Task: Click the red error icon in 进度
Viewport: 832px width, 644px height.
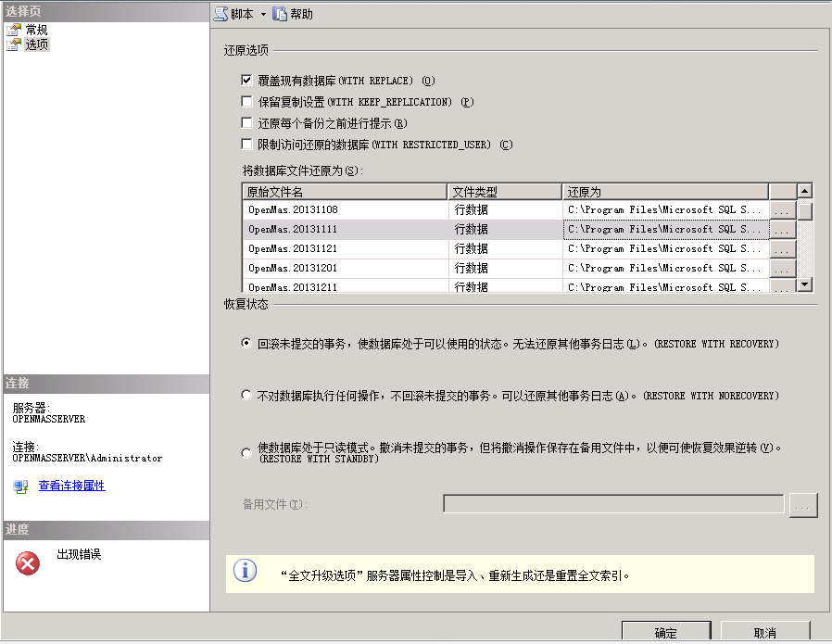Action: (28, 562)
